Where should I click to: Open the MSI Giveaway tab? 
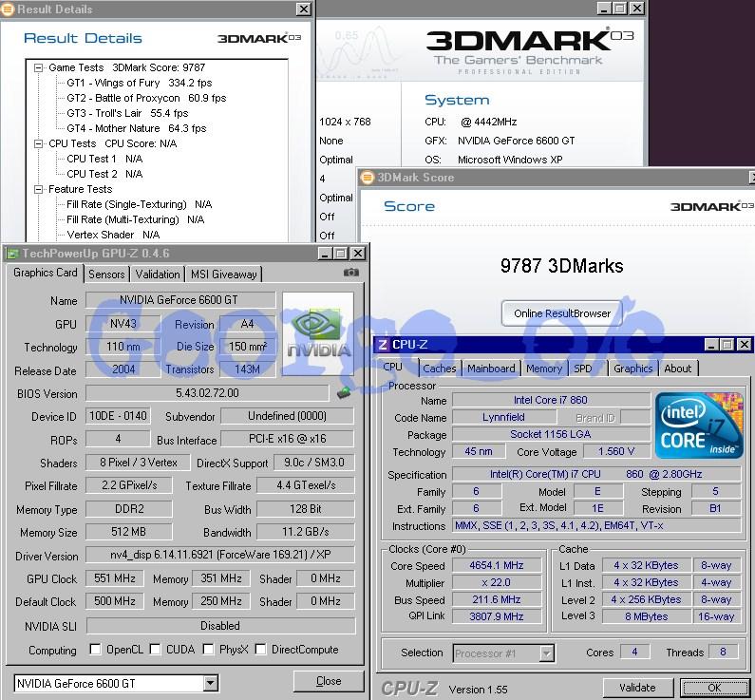point(224,274)
